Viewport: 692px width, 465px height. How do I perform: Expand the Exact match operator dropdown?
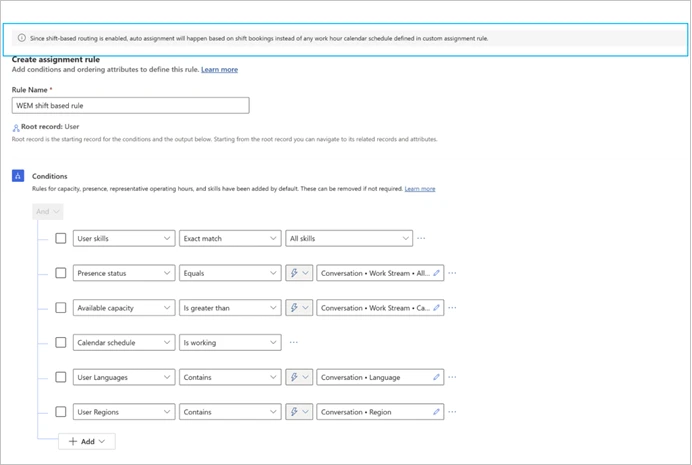pyautogui.click(x=230, y=238)
